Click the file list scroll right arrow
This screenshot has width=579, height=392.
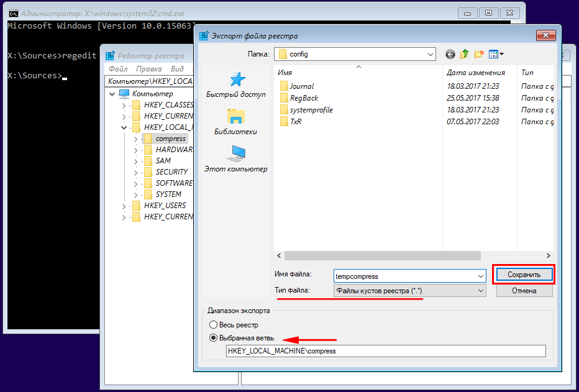(x=549, y=255)
